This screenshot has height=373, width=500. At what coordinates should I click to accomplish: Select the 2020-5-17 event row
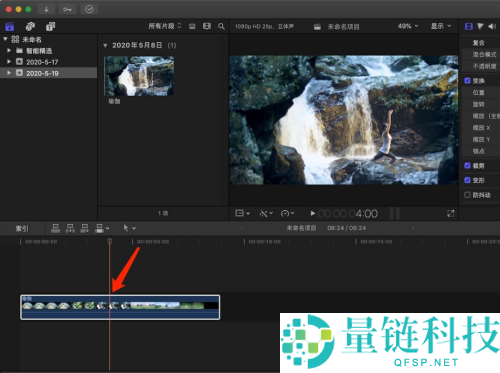[49, 62]
